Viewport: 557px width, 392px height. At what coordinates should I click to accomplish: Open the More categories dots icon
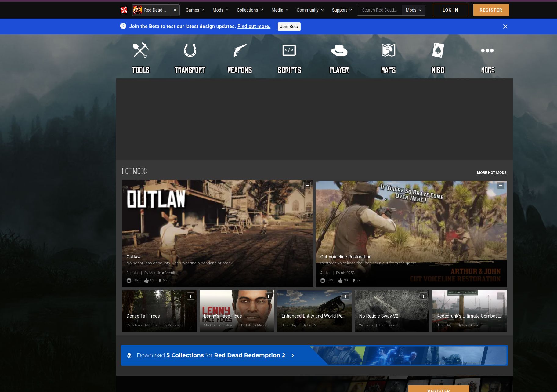pos(487,50)
